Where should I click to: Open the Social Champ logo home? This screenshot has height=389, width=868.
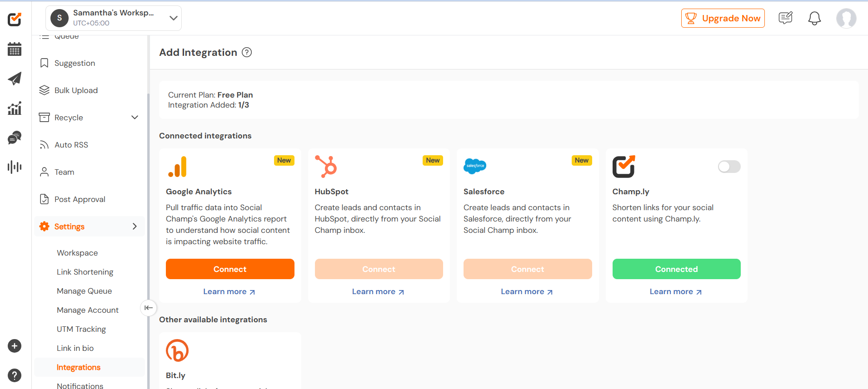(15, 19)
